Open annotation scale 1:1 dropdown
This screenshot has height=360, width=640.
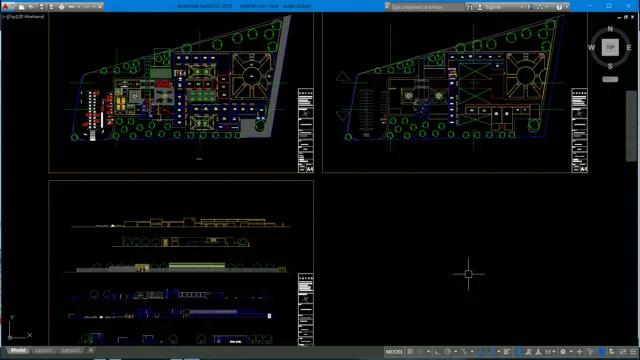pyautogui.click(x=550, y=352)
